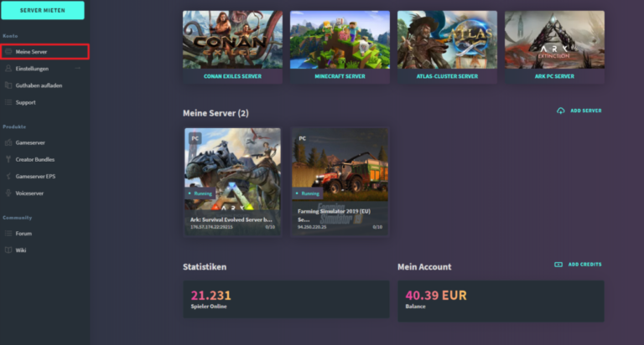The height and width of the screenshot is (345, 644).
Task: Click the Guthaben aufladen wallet icon
Action: [8, 85]
